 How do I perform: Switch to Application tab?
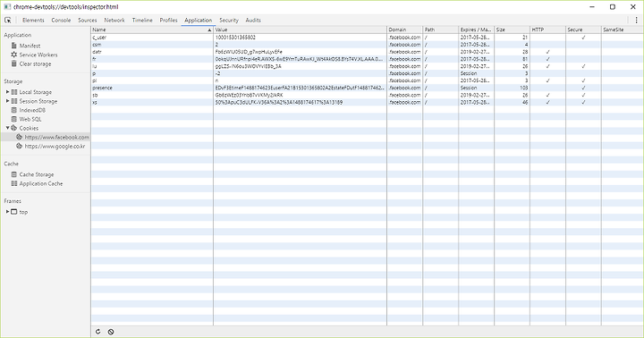point(198,21)
